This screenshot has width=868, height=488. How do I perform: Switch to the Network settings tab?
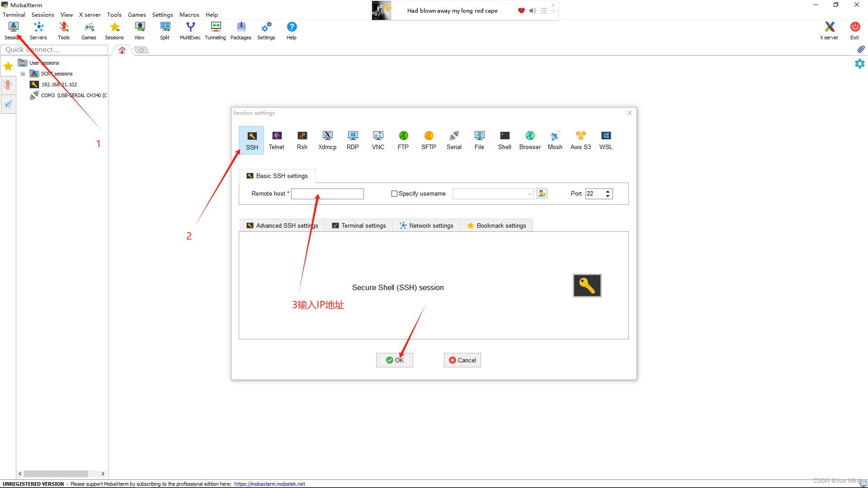click(426, 225)
